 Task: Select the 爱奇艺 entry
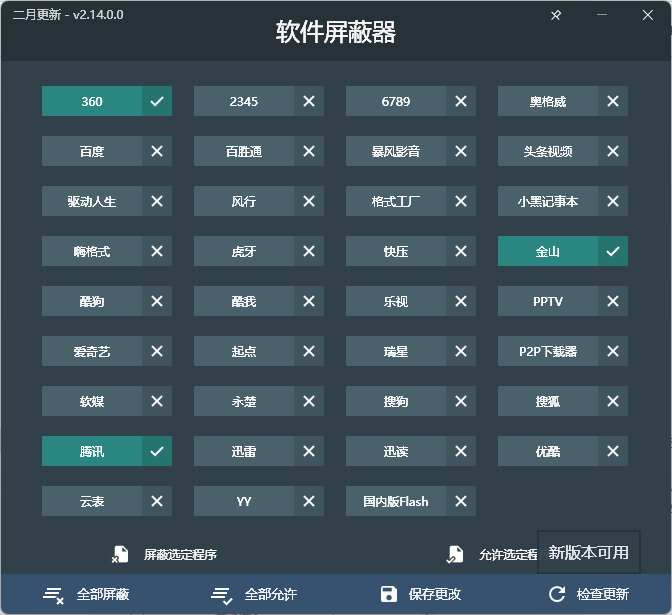pyautogui.click(x=92, y=351)
